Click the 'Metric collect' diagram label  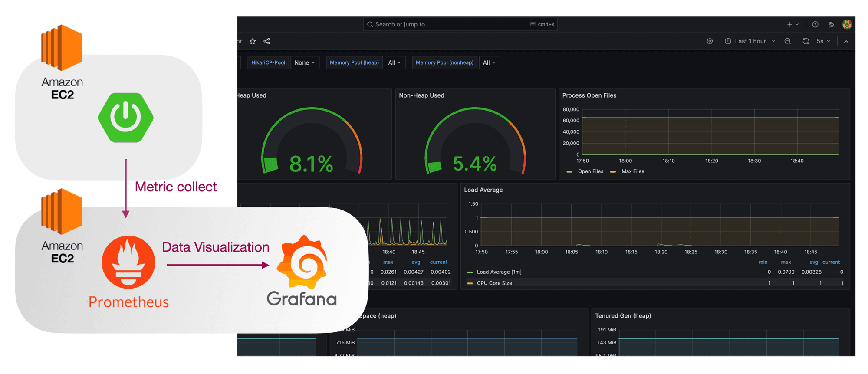pos(175,187)
